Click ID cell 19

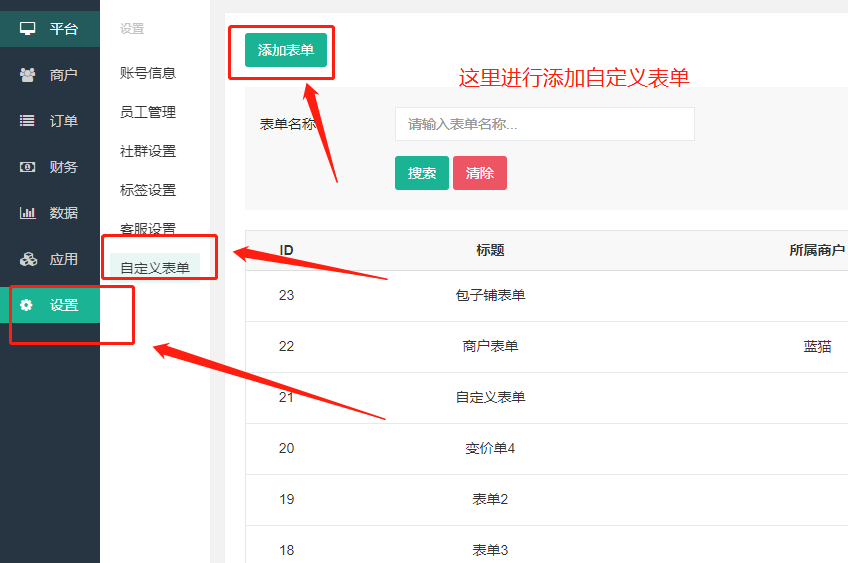coord(286,499)
